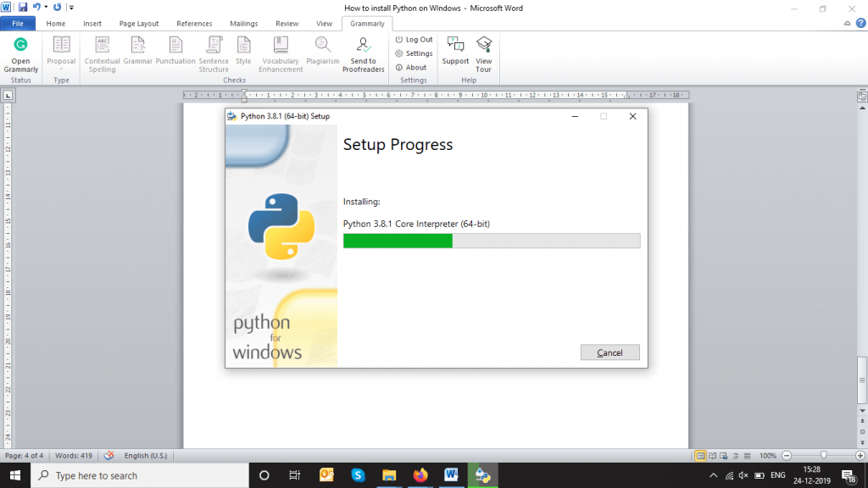Select the Grammarly ribbon tab
This screenshot has height=488, width=868.
(x=367, y=24)
